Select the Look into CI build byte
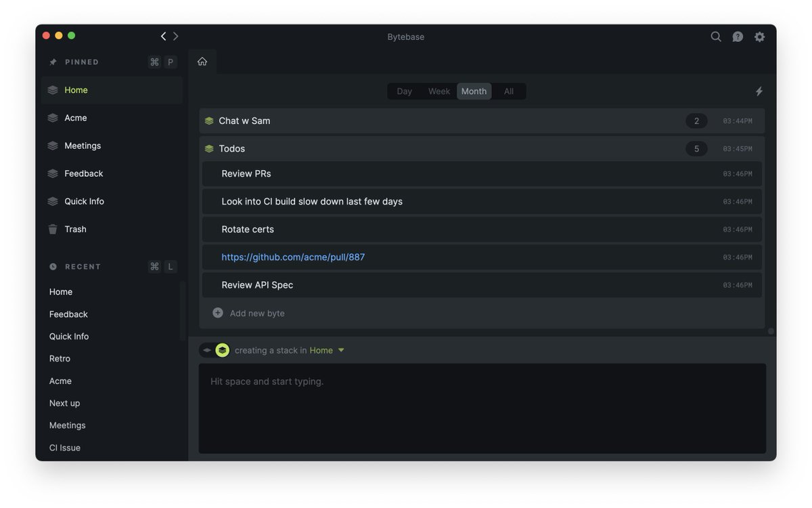 [482, 201]
